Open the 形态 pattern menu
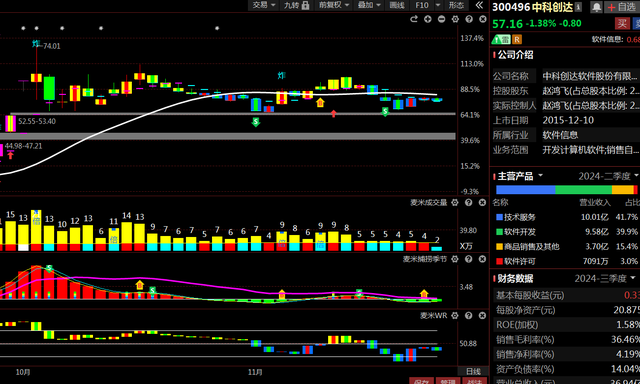Viewport: 640px width, 384px height. coord(456,5)
